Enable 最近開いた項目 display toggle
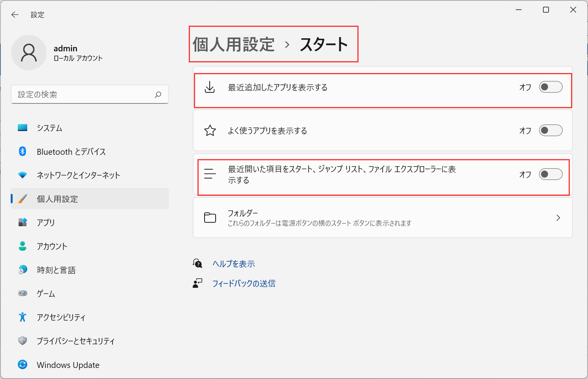 click(550, 174)
